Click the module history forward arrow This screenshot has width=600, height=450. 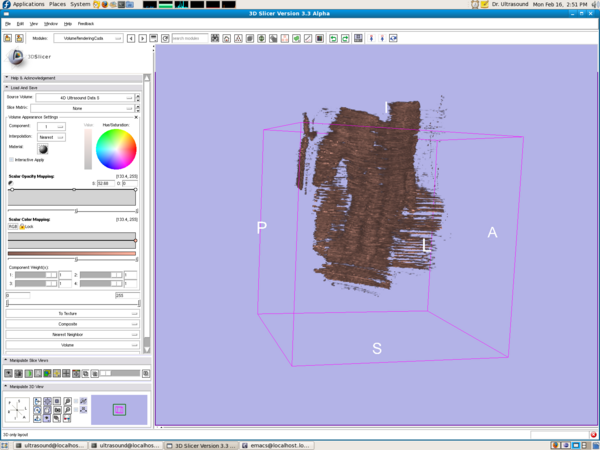pyautogui.click(x=143, y=38)
